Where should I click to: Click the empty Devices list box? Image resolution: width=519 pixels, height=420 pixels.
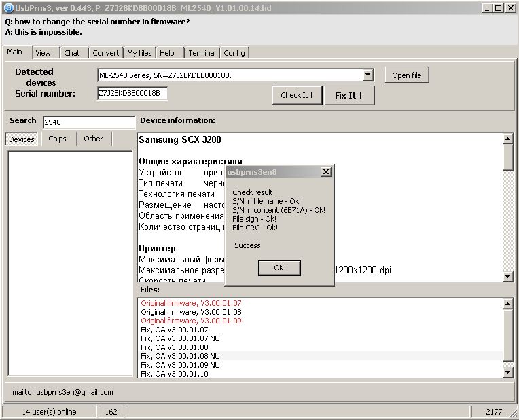point(70,263)
